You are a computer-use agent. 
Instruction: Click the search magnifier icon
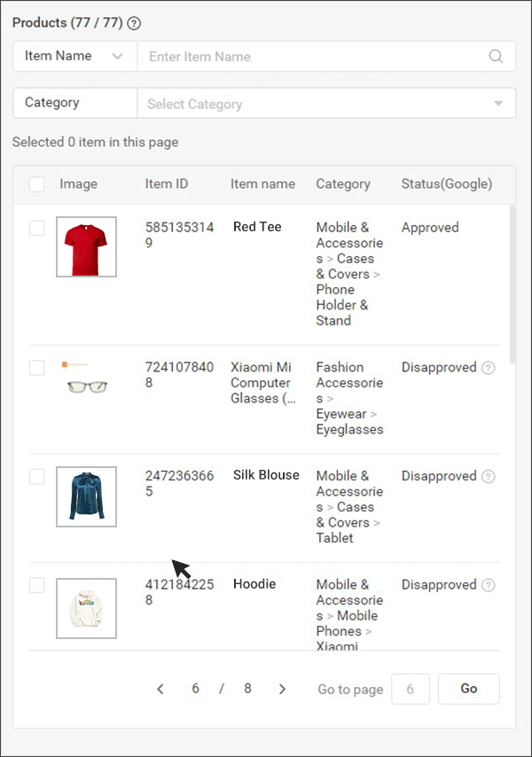pyautogui.click(x=496, y=57)
